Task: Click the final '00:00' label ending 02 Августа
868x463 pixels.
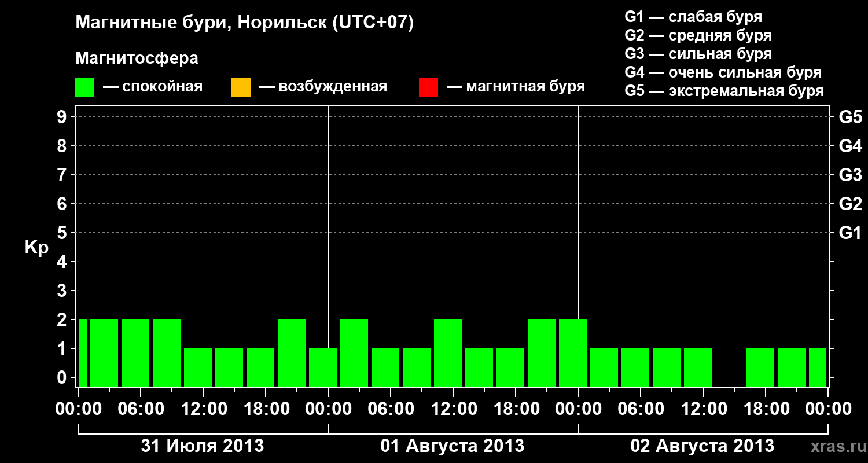Action: (828, 409)
